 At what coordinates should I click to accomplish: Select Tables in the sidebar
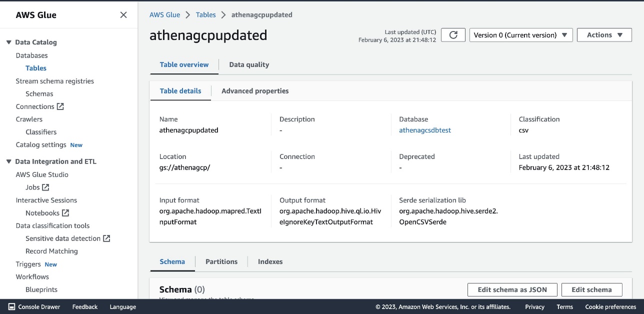pos(36,68)
